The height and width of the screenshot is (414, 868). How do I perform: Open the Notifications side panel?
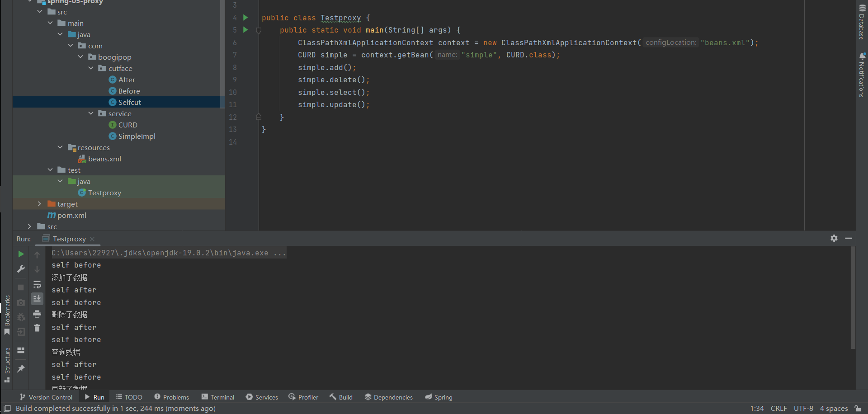point(862,75)
